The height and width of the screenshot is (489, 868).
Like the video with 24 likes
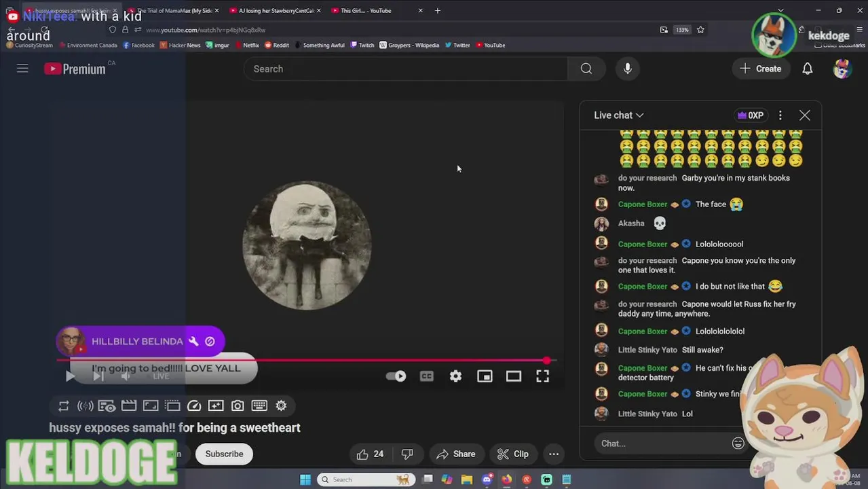point(370,454)
